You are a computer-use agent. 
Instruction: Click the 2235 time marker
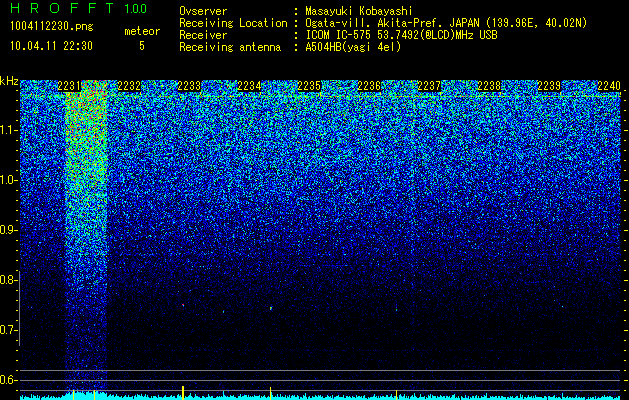(309, 86)
